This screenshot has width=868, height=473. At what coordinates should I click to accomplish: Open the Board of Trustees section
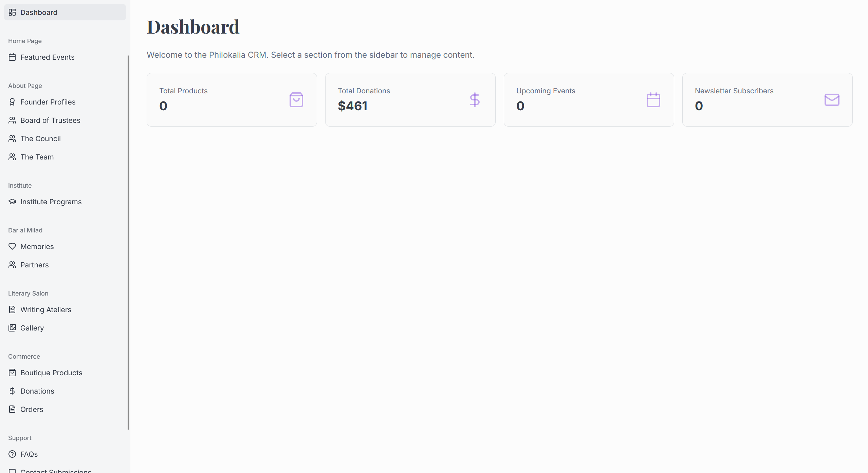(x=50, y=120)
